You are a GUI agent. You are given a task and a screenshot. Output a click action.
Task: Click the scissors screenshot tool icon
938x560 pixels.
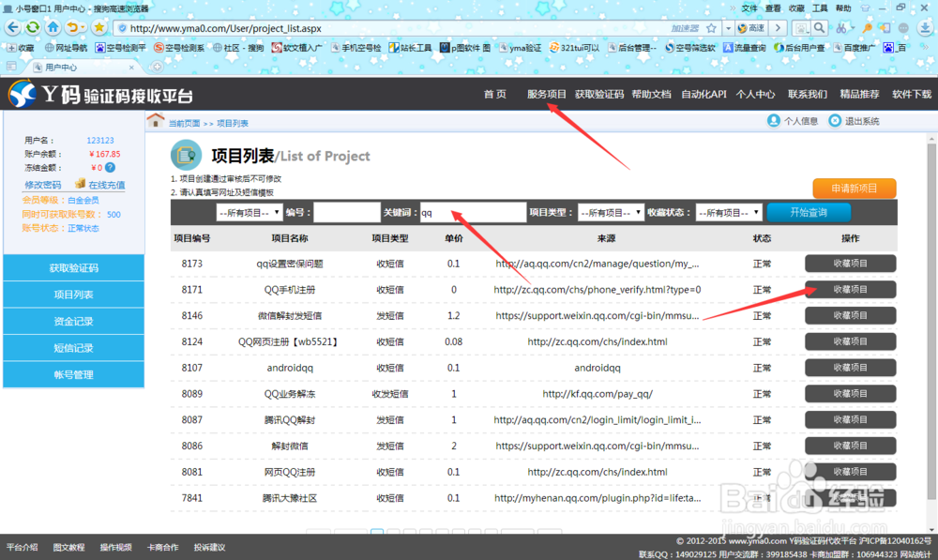[842, 28]
